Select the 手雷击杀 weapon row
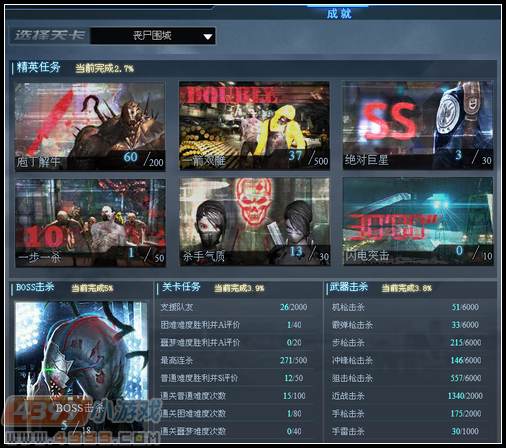This screenshot has height=448, width=506. [407, 431]
